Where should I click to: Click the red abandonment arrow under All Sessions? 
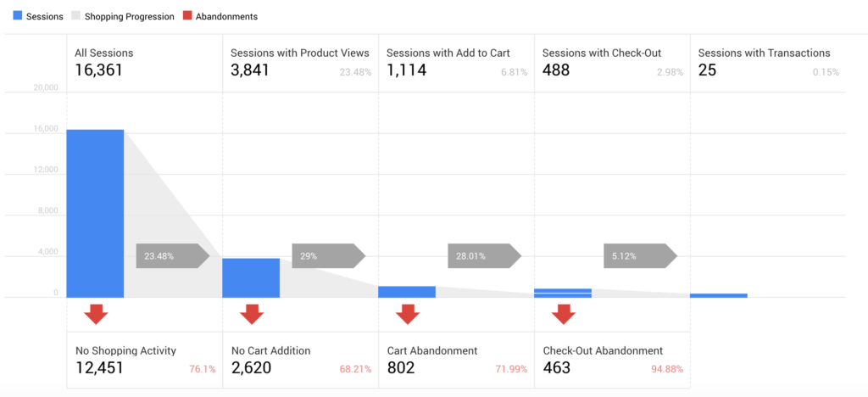click(x=96, y=315)
